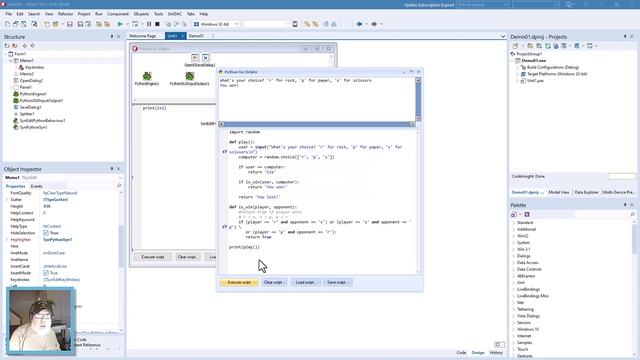This screenshot has width=640, height=360.
Task: Click the green Run arrow in the main toolbar
Action: 120,24
